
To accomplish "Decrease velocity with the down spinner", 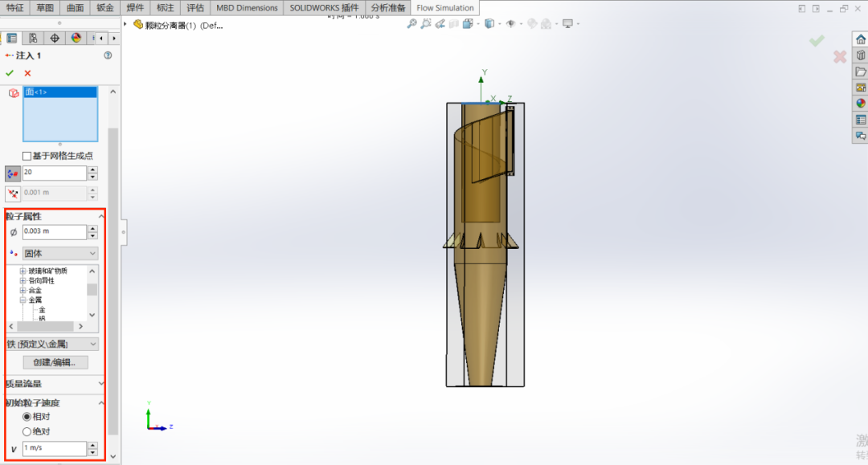I will [93, 452].
